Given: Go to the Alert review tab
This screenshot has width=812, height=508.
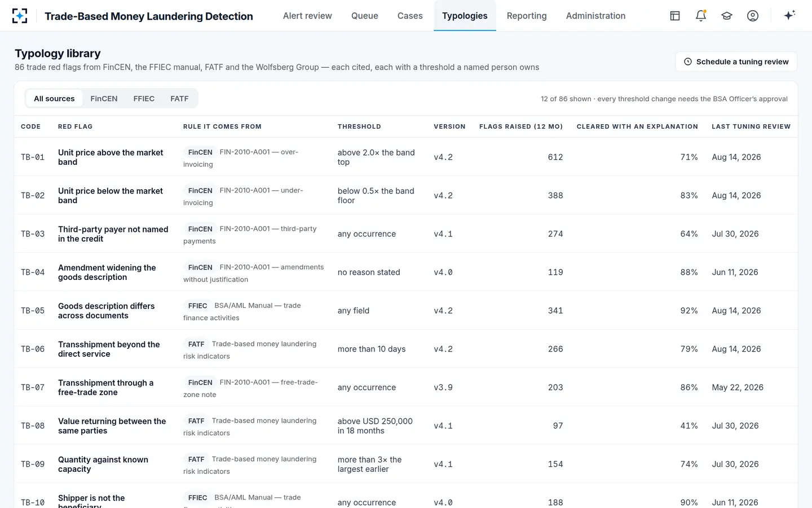Looking at the screenshot, I should (307, 16).
